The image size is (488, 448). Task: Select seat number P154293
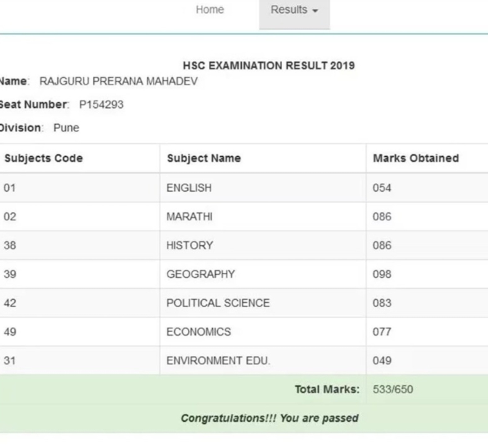(x=101, y=105)
